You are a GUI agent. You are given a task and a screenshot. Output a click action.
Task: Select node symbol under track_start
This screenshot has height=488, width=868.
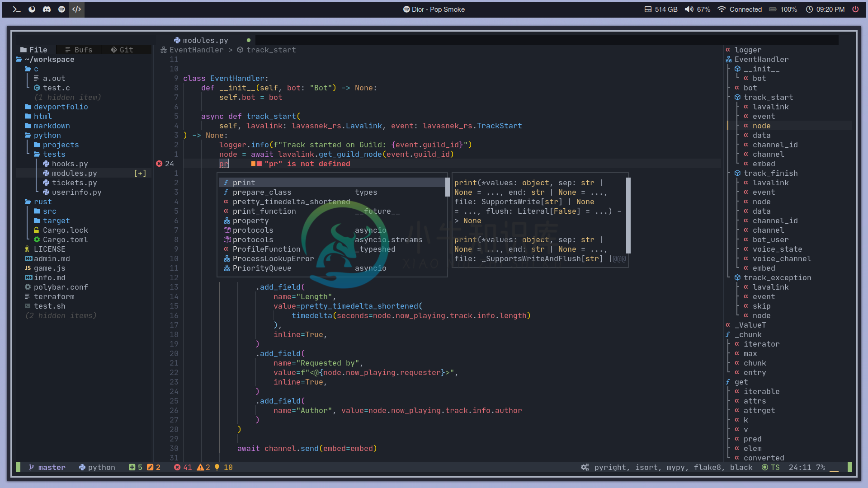[x=761, y=126]
